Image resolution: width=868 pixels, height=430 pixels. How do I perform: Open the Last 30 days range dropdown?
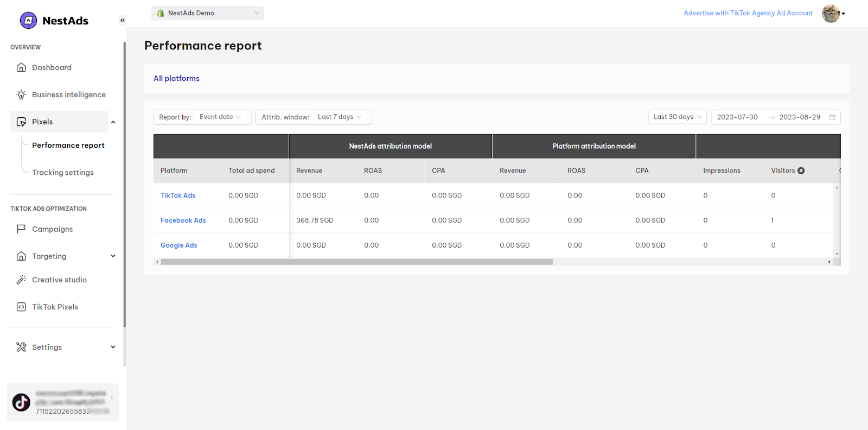[677, 117]
